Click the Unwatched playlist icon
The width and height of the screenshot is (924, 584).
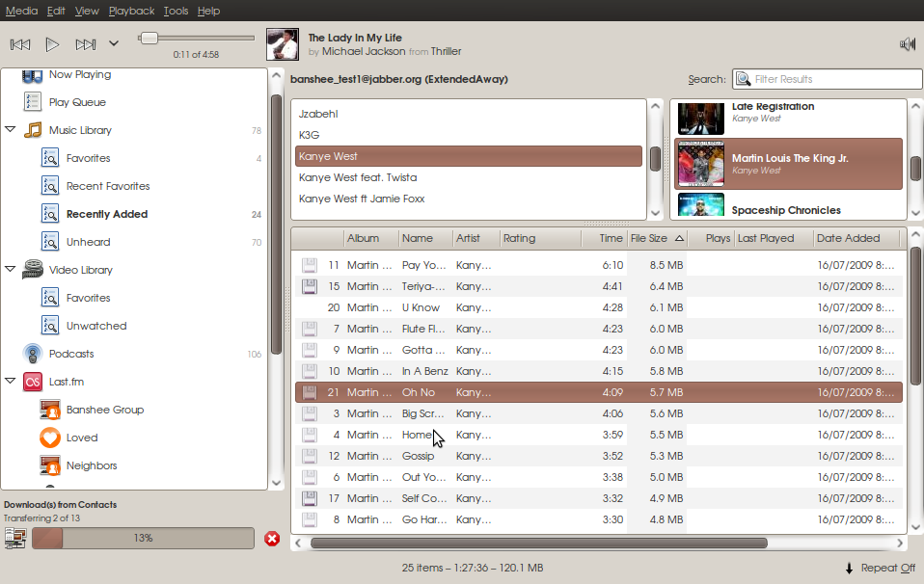coord(50,326)
